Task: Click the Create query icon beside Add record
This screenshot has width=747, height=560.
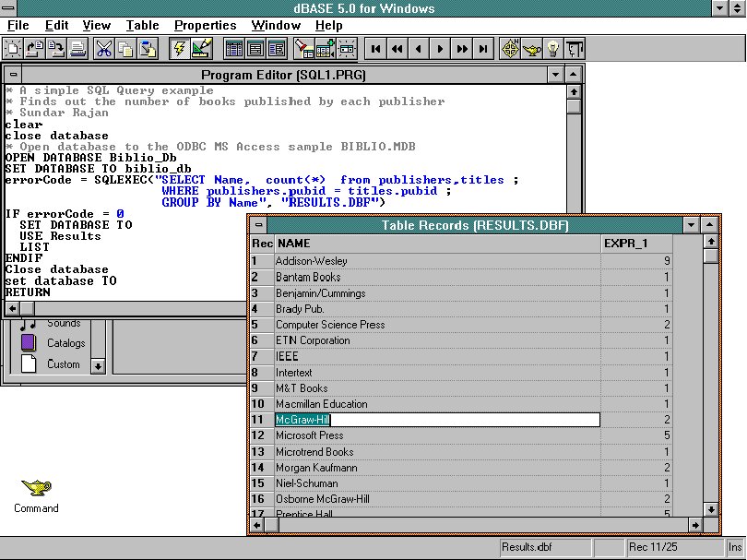Action: (347, 49)
